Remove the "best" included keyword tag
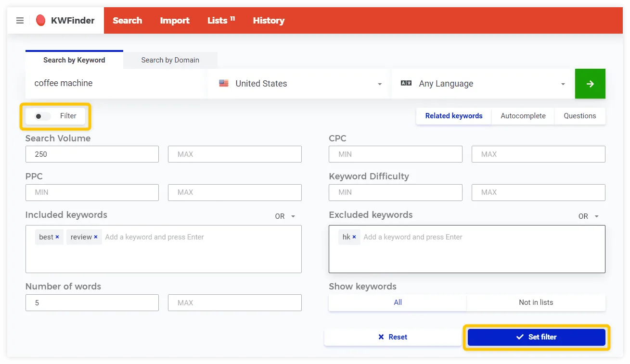The height and width of the screenshot is (364, 630). [57, 237]
